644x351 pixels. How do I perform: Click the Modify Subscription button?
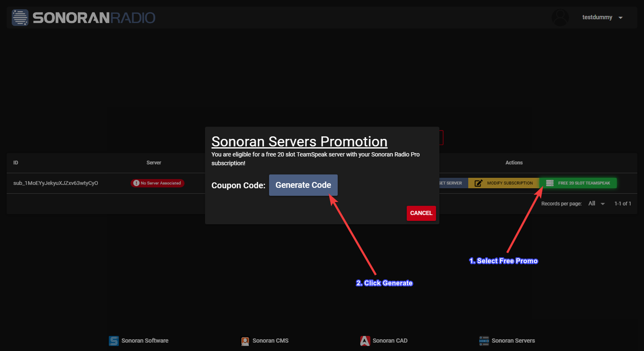(504, 183)
